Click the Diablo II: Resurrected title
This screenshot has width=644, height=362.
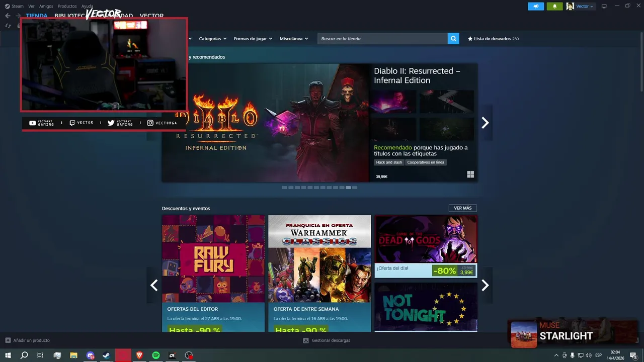tap(417, 75)
